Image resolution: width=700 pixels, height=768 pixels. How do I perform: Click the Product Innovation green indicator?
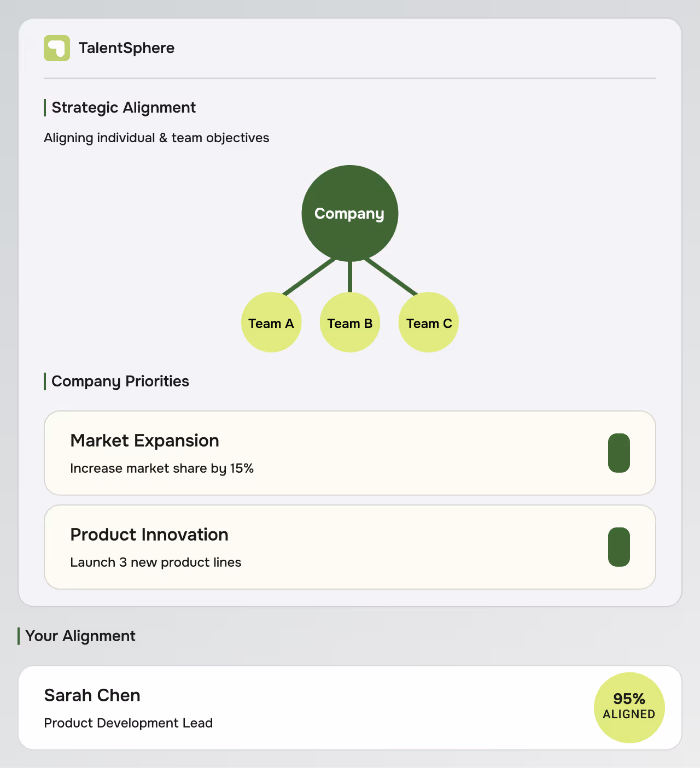(x=619, y=547)
